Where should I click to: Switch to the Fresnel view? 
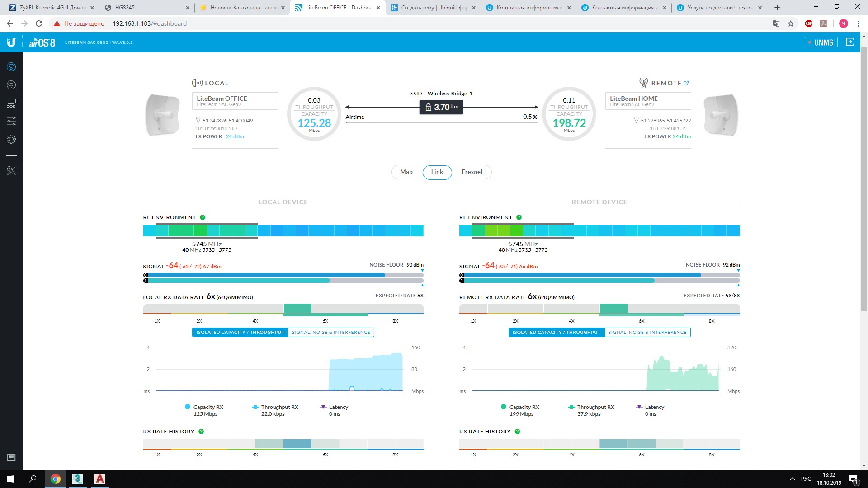tap(472, 172)
